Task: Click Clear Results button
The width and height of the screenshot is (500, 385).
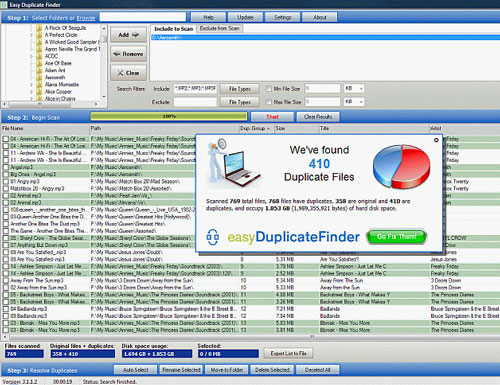Action: (x=318, y=117)
